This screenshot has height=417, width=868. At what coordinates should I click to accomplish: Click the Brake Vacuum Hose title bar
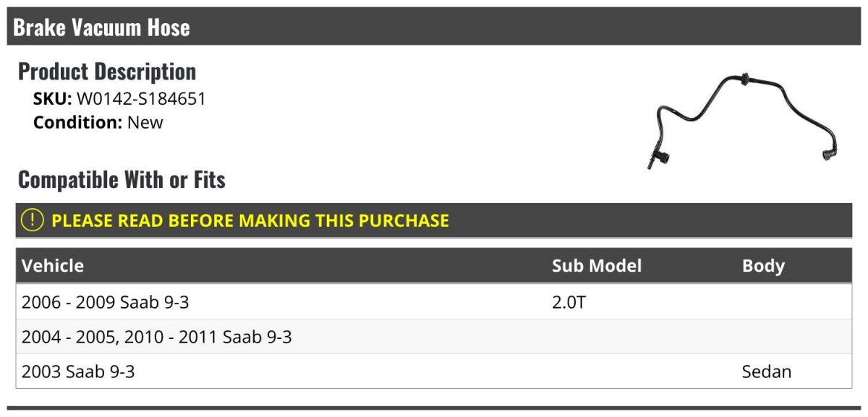[101, 27]
